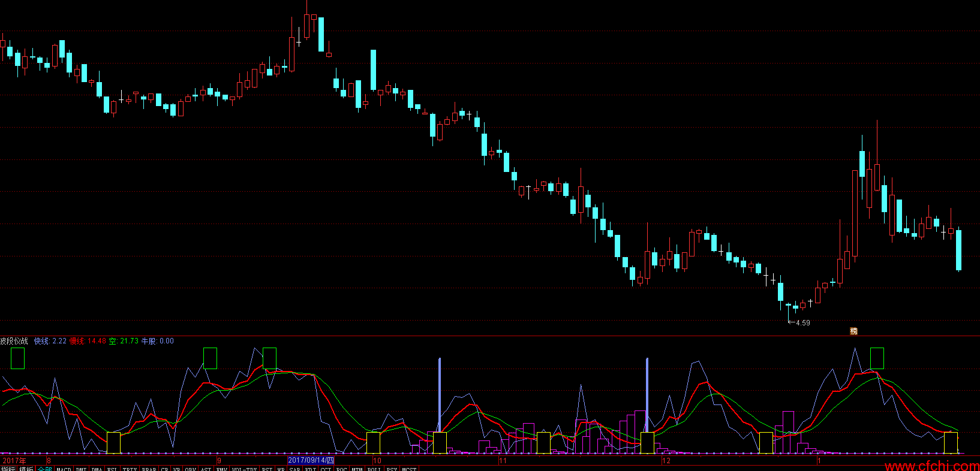Click the 2017年 label on time axis
The width and height of the screenshot is (980, 471).
pyautogui.click(x=14, y=461)
